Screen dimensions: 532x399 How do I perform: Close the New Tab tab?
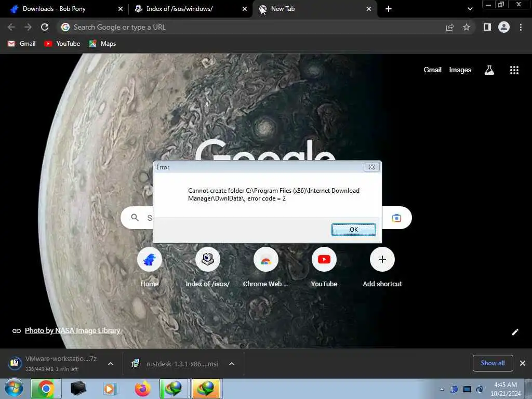369,9
